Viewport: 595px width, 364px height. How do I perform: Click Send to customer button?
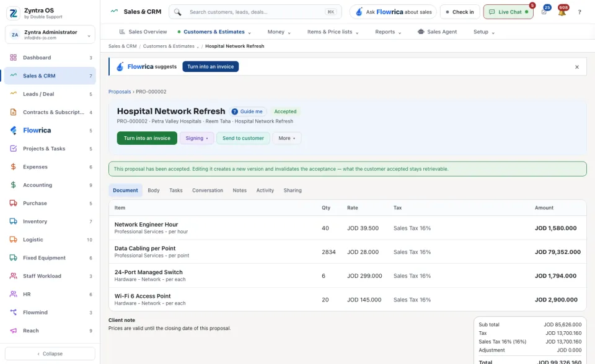pyautogui.click(x=243, y=138)
